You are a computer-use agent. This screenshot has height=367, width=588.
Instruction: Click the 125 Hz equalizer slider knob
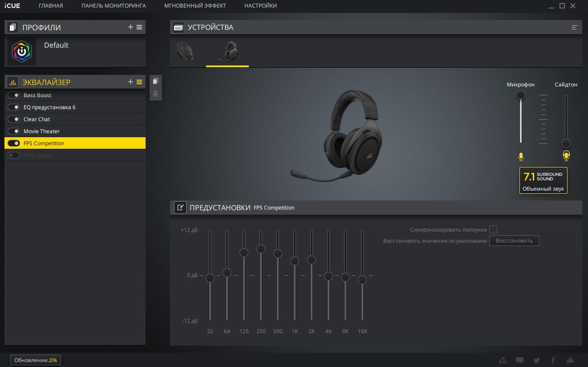[244, 253]
